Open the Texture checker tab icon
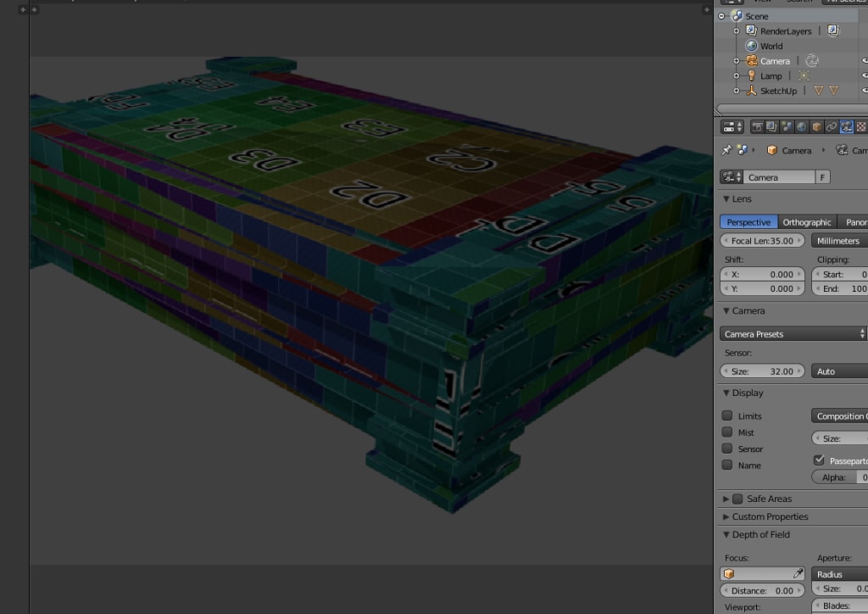 tap(861, 127)
